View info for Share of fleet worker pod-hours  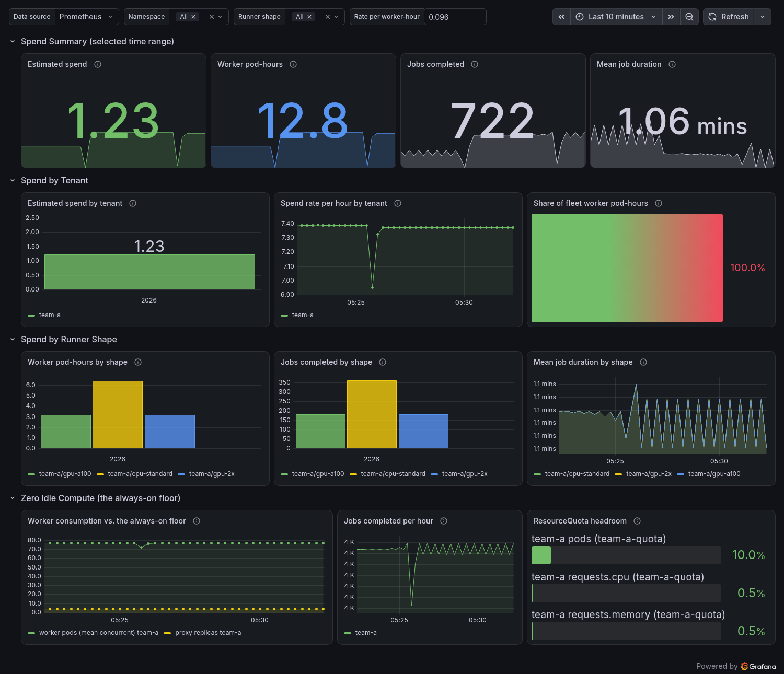point(659,203)
